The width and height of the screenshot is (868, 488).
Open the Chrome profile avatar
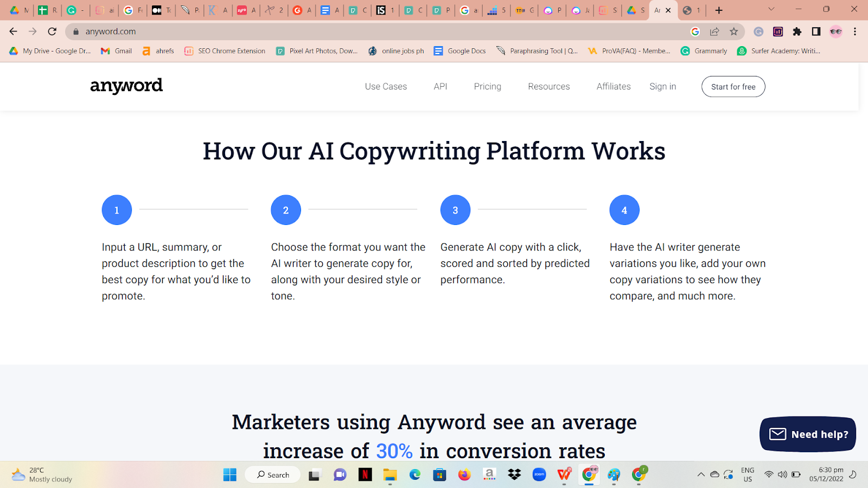point(836,31)
